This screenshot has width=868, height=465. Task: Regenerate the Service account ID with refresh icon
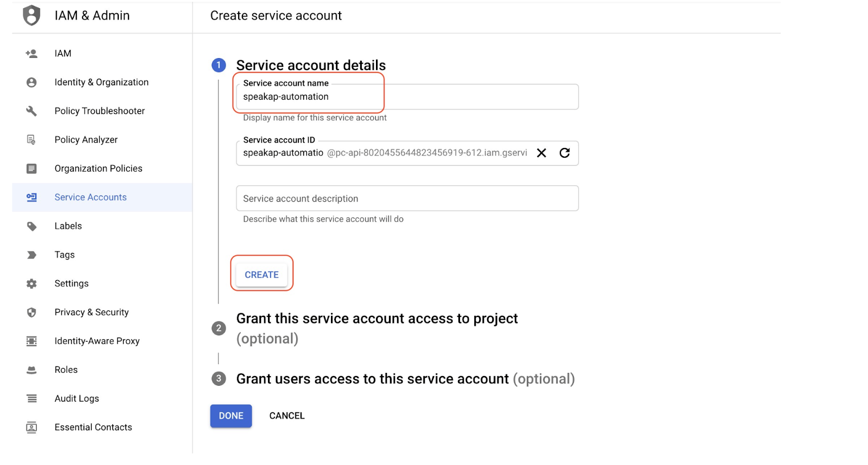coord(565,153)
